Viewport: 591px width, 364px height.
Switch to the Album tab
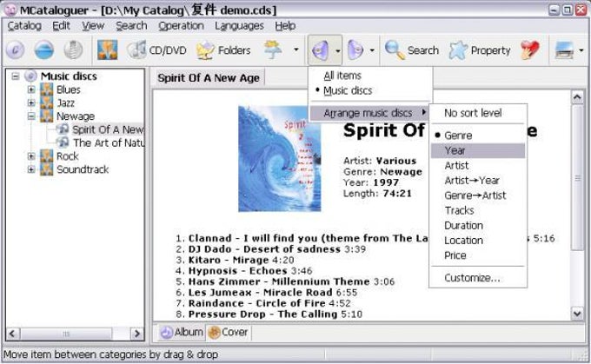[x=182, y=332]
